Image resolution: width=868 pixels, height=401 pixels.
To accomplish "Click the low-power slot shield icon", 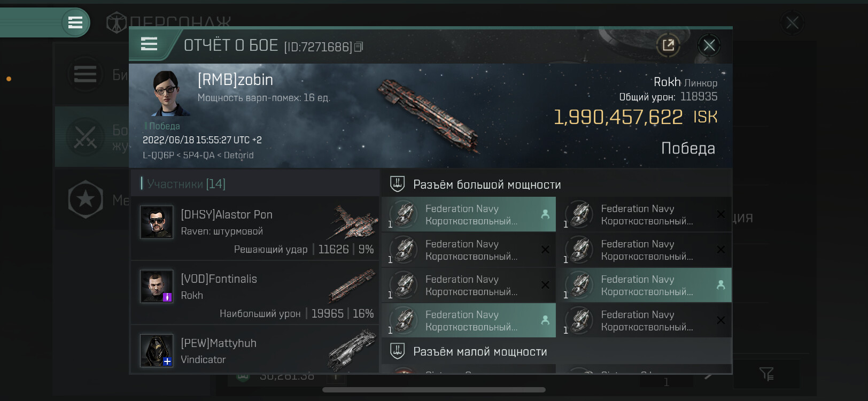I will coord(397,351).
